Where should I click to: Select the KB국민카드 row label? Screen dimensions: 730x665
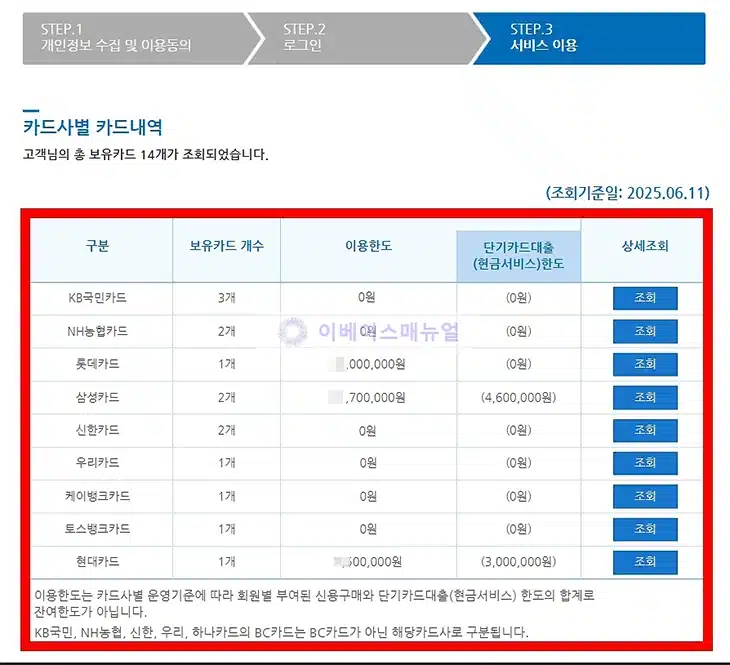click(97, 298)
